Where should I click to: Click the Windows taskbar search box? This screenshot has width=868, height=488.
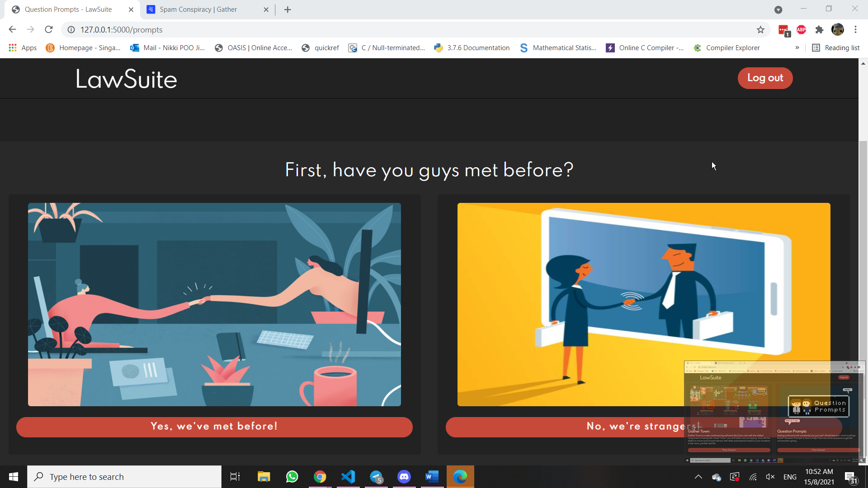(124, 477)
